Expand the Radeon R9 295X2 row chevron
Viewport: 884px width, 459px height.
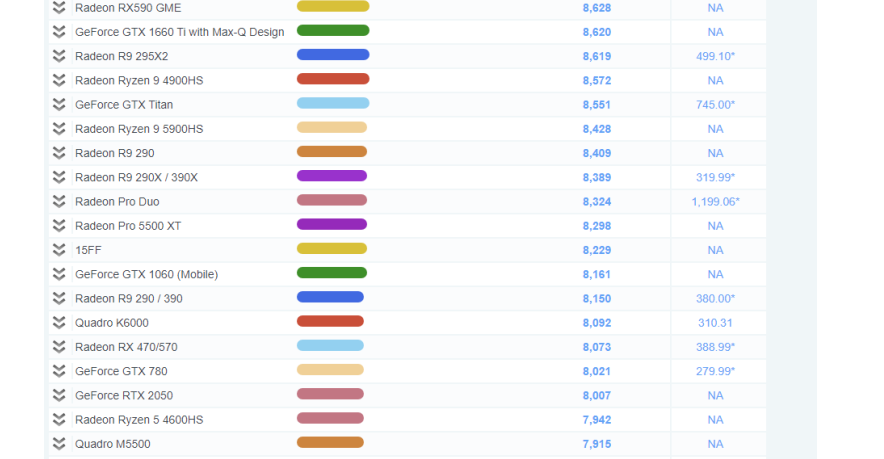pyautogui.click(x=59, y=56)
